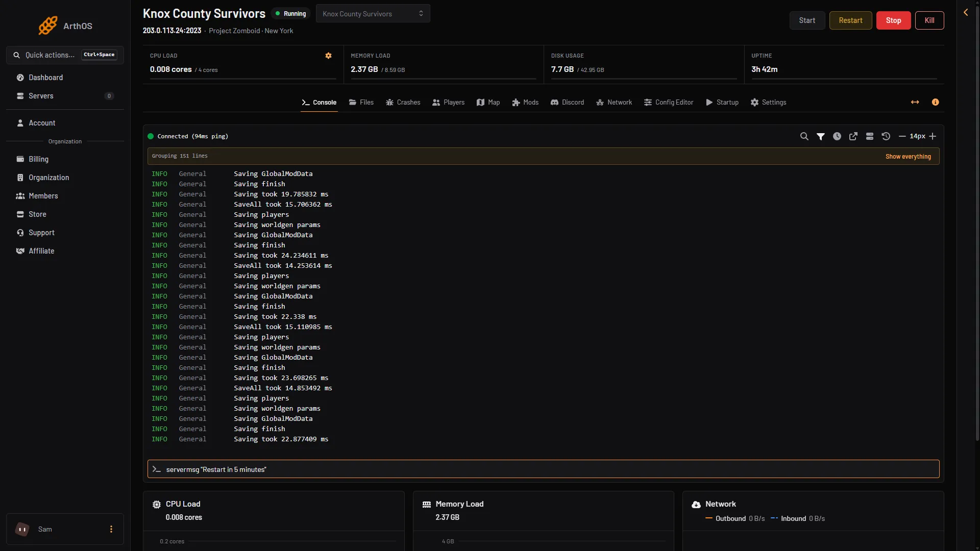Open the Sam user options menu
The height and width of the screenshot is (551, 980).
tap(111, 529)
